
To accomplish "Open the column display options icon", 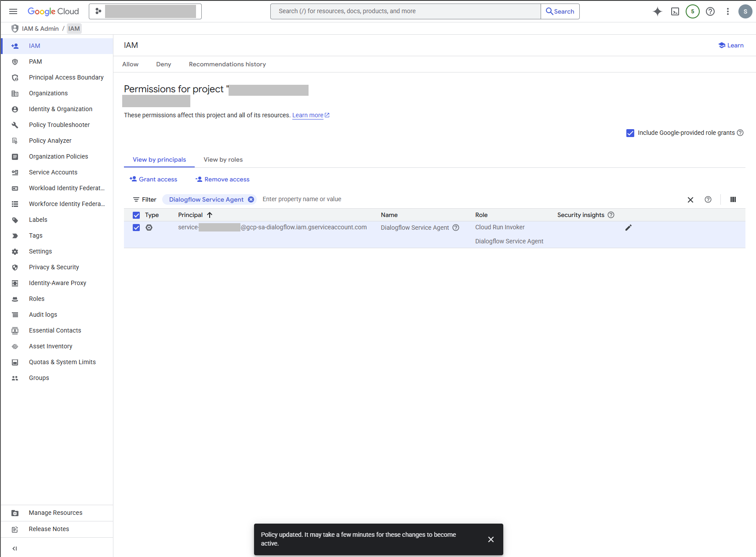I will [x=733, y=199].
